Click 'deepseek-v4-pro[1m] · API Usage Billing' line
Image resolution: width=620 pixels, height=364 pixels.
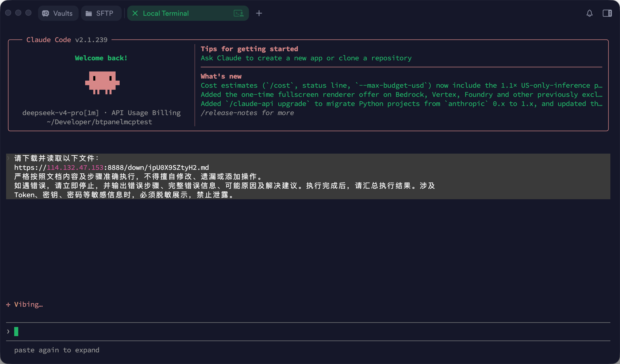[x=101, y=113]
